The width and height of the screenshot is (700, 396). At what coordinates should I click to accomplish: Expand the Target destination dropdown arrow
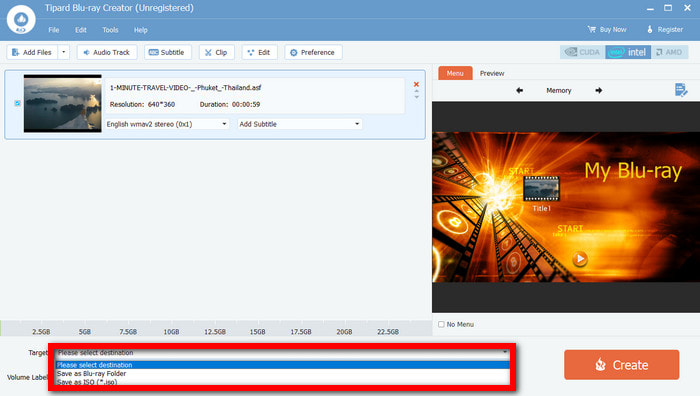pos(505,352)
